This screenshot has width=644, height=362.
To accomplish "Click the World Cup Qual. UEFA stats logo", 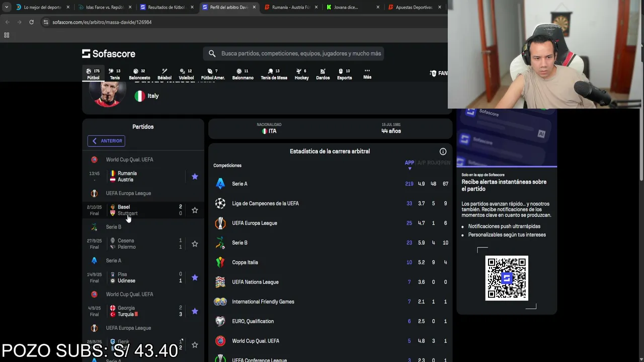I will (x=220, y=341).
